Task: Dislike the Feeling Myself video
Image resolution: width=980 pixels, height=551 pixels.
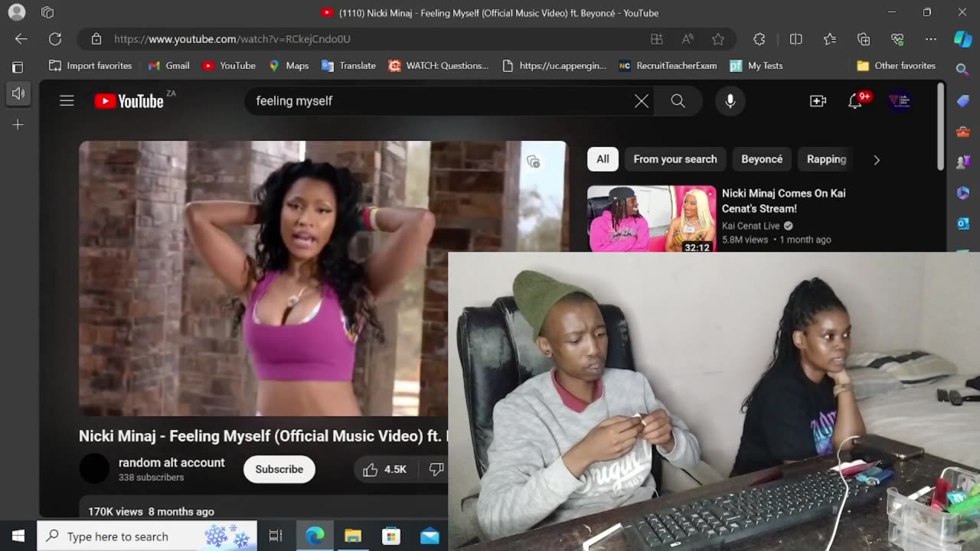Action: tap(436, 469)
